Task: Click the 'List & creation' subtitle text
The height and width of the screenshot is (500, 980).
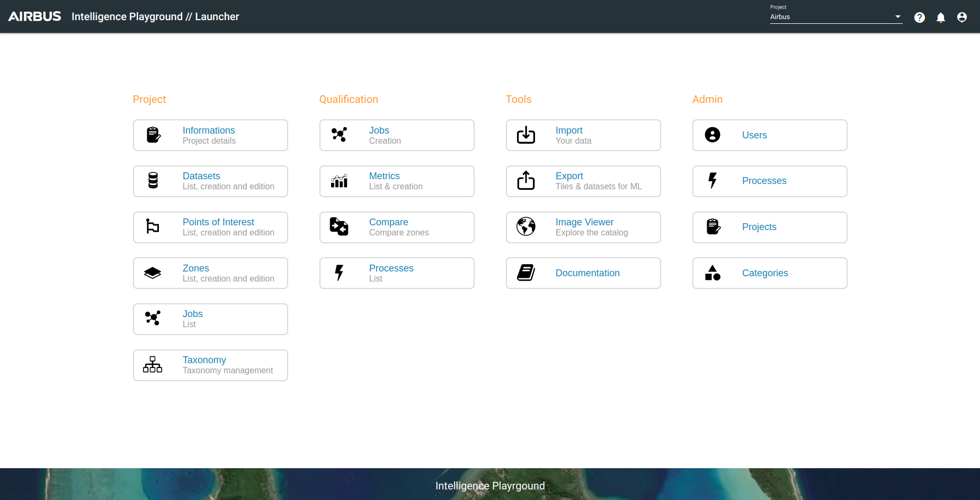Action: coord(396,187)
